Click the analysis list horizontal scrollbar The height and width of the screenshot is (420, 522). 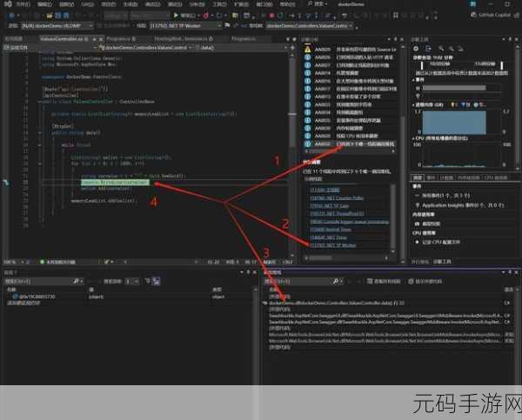tap(350, 151)
